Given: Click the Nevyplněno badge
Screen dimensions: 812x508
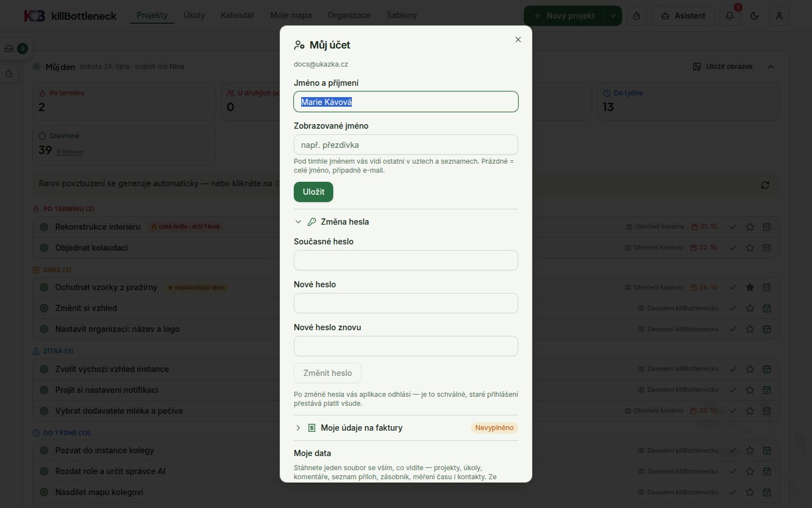Looking at the screenshot, I should 494,428.
